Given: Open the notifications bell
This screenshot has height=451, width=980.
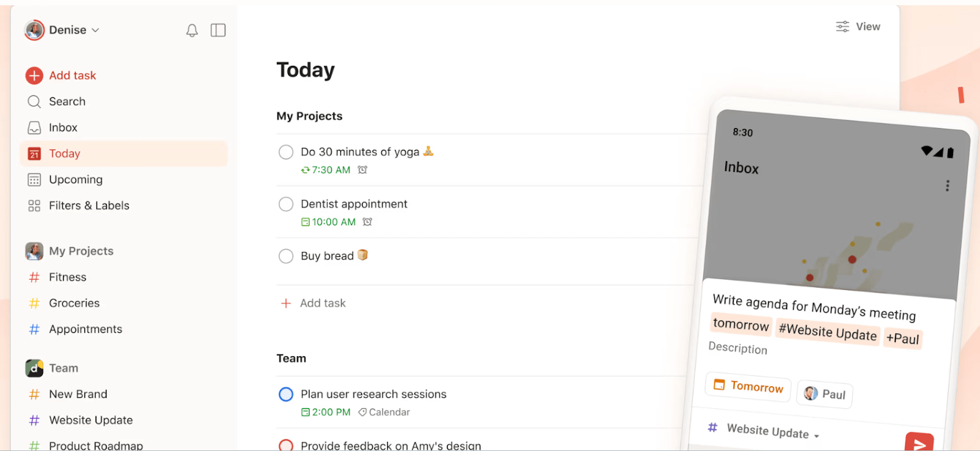Looking at the screenshot, I should [x=192, y=29].
